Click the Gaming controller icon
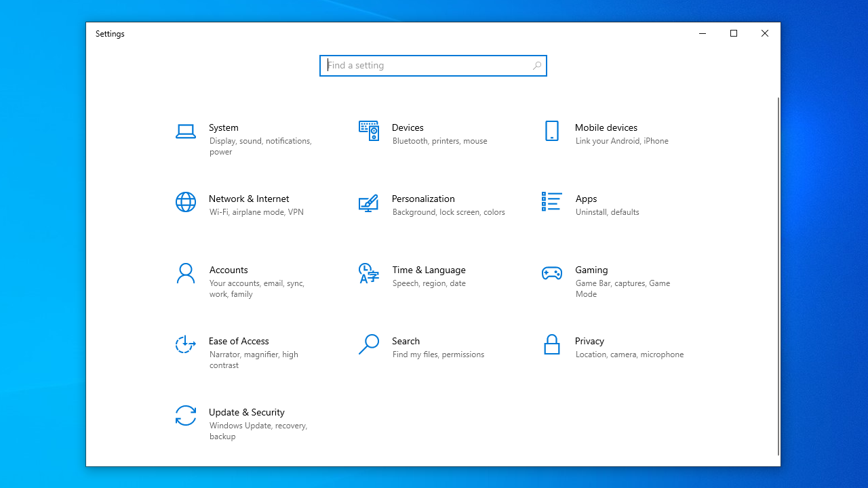 click(551, 273)
